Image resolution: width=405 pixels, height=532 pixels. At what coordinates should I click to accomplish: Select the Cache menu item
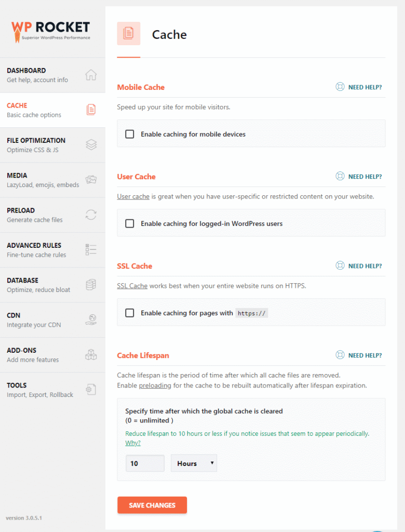[52, 110]
